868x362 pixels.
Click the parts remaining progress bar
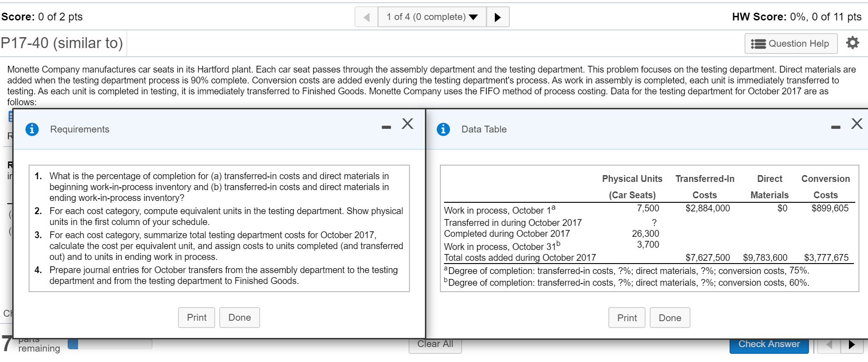[x=110, y=344]
